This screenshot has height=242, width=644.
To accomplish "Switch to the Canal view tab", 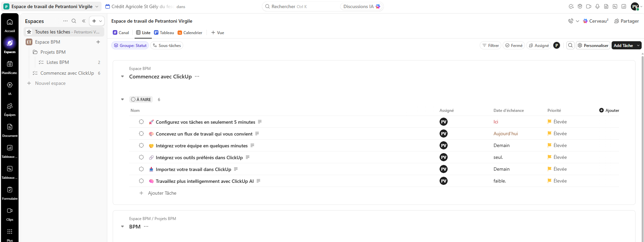I will (121, 32).
